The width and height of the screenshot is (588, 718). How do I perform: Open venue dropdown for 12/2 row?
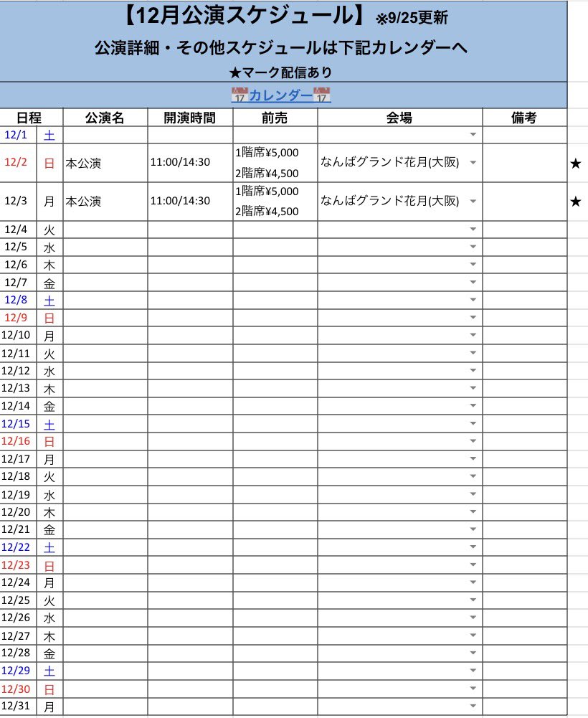(473, 163)
